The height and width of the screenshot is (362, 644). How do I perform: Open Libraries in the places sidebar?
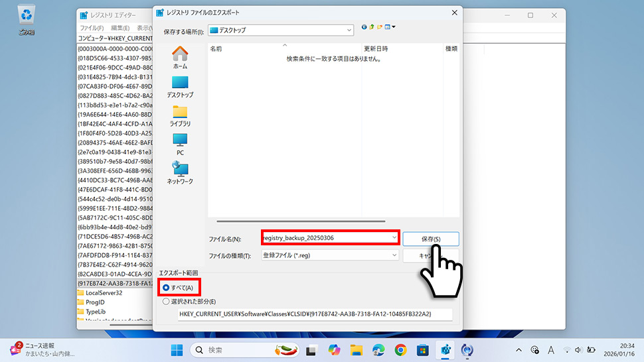(x=180, y=115)
